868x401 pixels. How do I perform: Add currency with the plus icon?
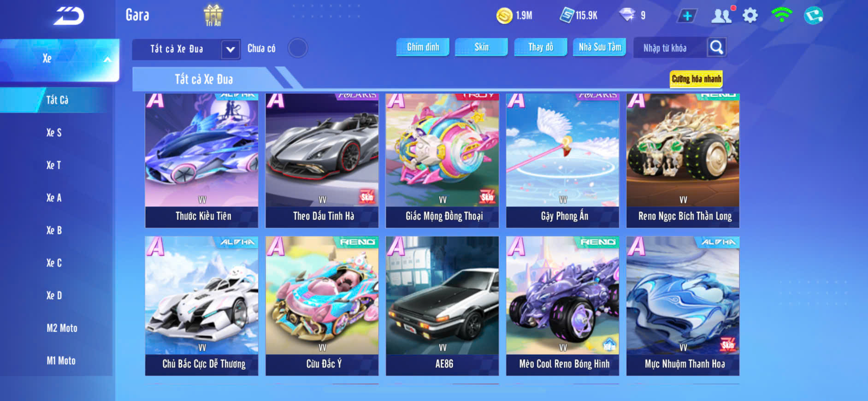click(x=687, y=16)
